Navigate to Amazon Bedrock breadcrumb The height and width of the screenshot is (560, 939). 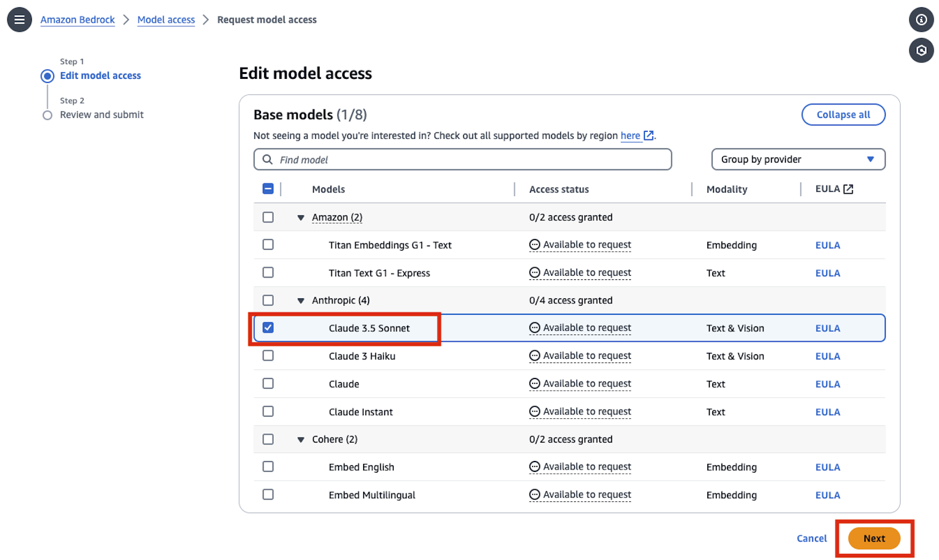78,20
